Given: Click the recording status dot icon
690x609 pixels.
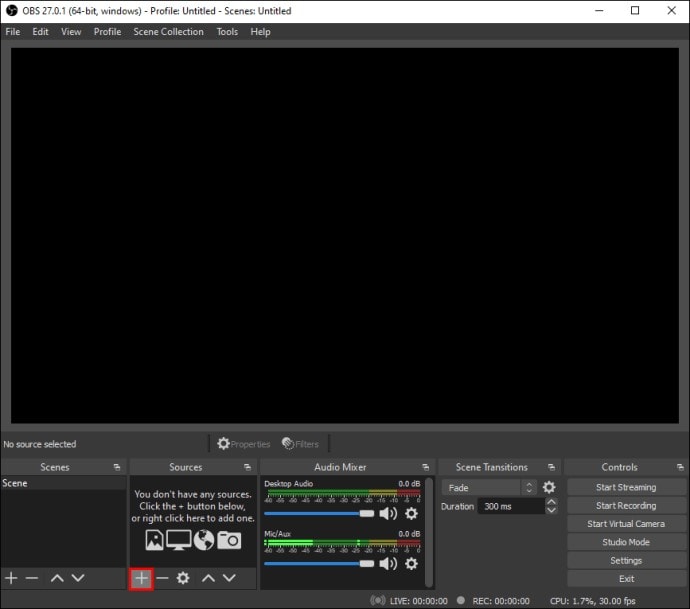Looking at the screenshot, I should [461, 600].
